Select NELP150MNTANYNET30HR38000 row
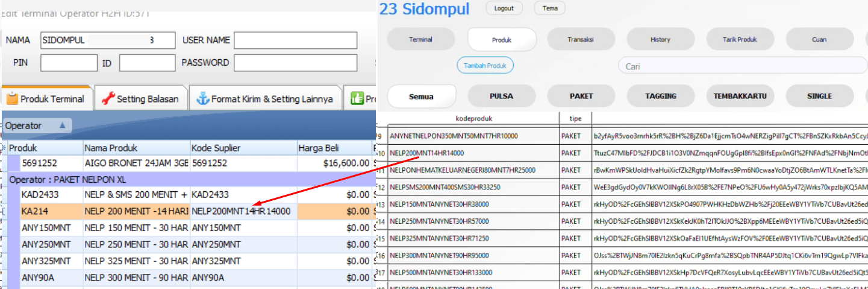This screenshot has width=868, height=289. [x=622, y=204]
